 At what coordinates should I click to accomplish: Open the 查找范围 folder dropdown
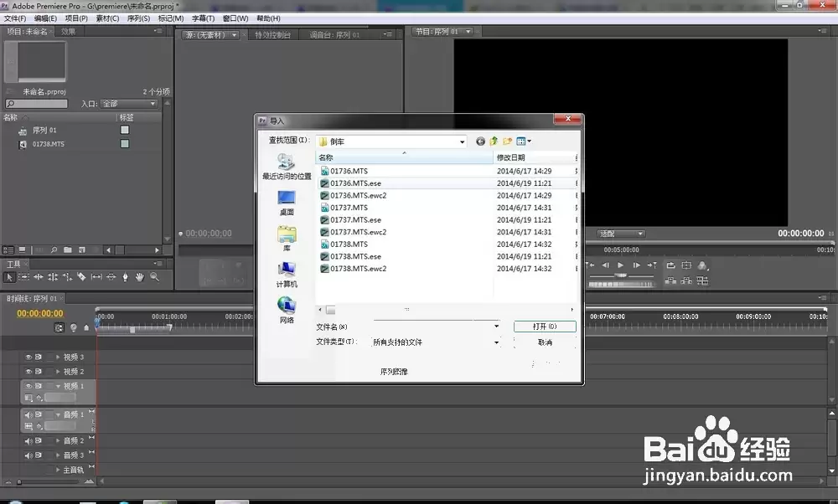pyautogui.click(x=391, y=141)
